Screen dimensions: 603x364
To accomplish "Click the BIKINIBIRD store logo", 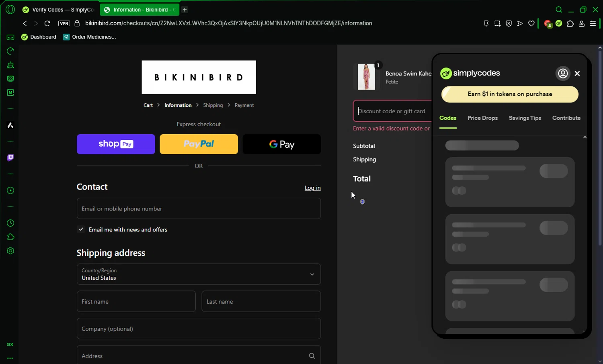I will pyautogui.click(x=199, y=77).
